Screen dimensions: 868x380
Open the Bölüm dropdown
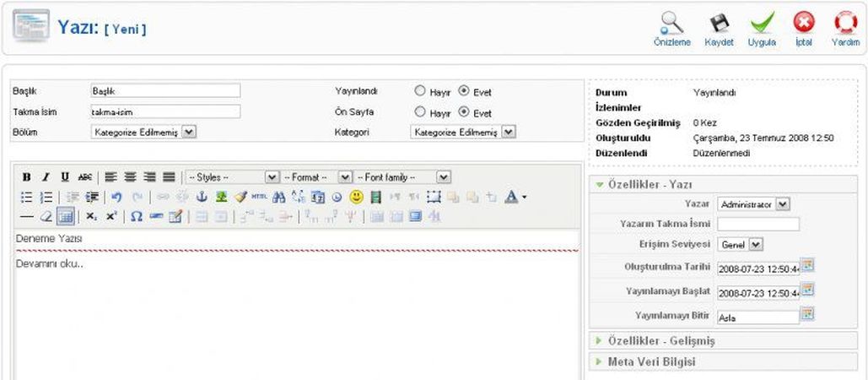click(143, 132)
